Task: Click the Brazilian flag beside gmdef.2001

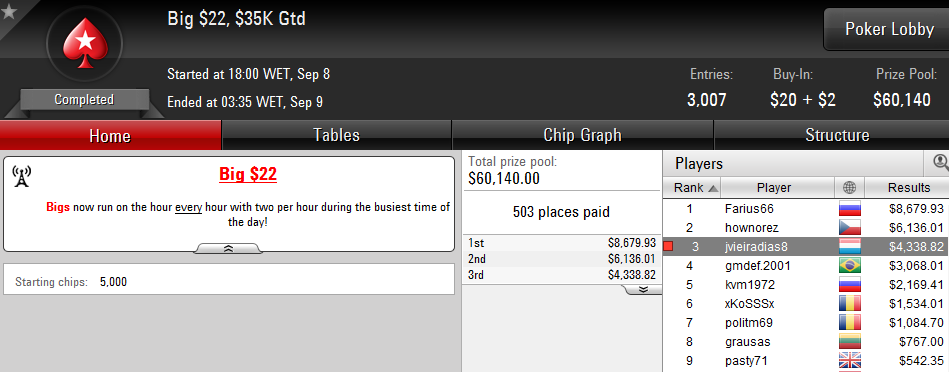Action: [850, 266]
